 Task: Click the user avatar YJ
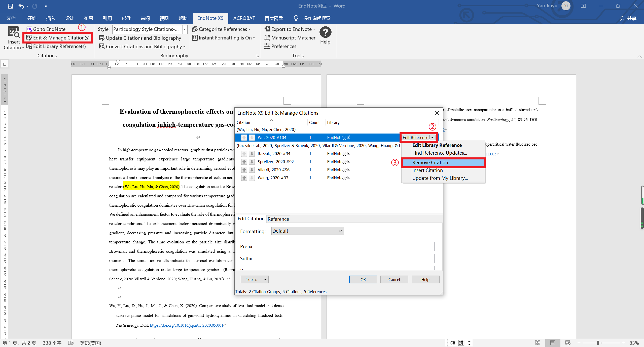point(566,6)
